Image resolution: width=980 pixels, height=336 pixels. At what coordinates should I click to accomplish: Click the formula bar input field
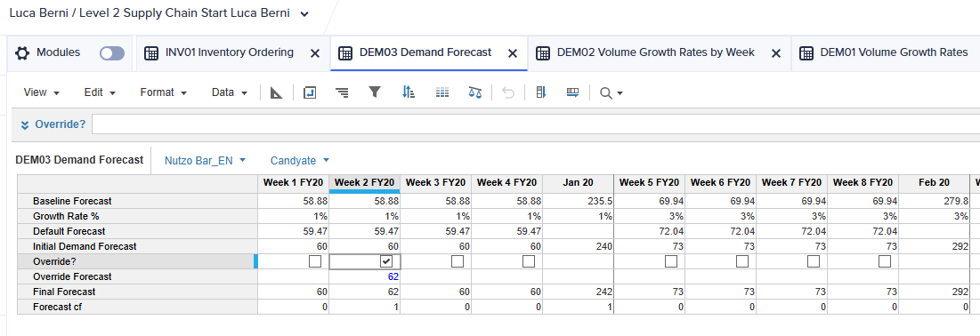click(x=536, y=124)
